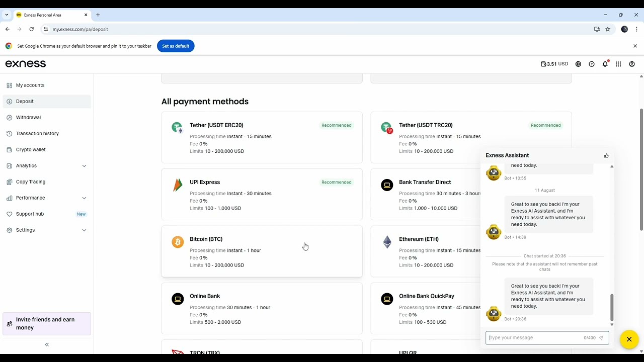Open My accounts in the sidebar
Viewport: 644px width, 362px height.
click(47, 85)
